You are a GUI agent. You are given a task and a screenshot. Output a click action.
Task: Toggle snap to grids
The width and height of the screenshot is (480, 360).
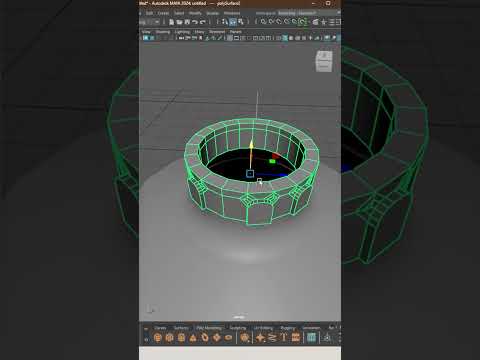[263, 22]
